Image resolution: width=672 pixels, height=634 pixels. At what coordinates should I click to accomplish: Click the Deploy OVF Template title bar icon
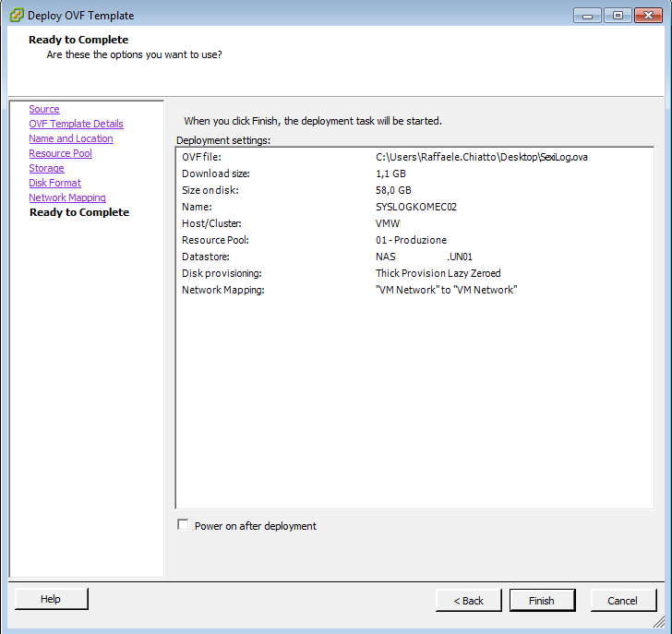point(17,16)
